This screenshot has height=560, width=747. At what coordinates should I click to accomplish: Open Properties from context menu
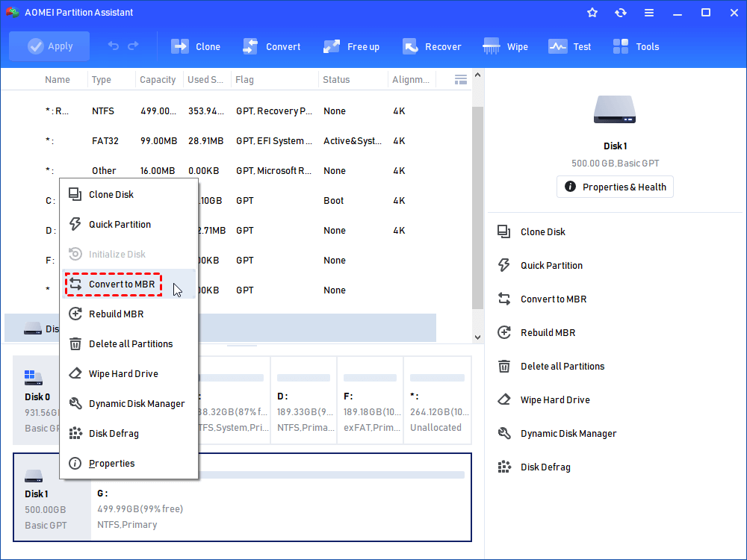[128, 464]
